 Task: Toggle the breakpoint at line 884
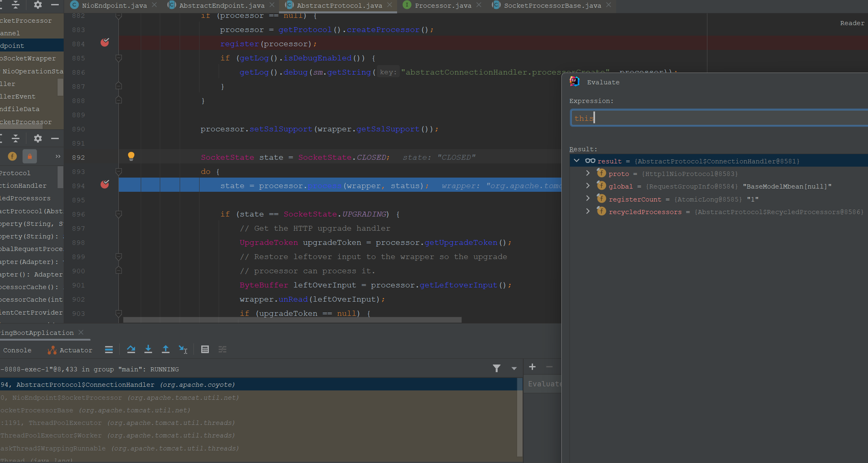[x=105, y=43]
